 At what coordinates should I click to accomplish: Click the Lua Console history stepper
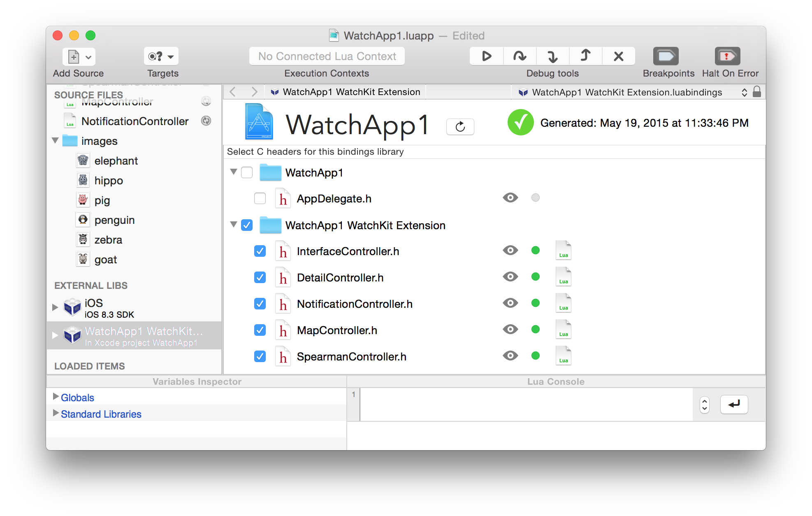tap(704, 405)
